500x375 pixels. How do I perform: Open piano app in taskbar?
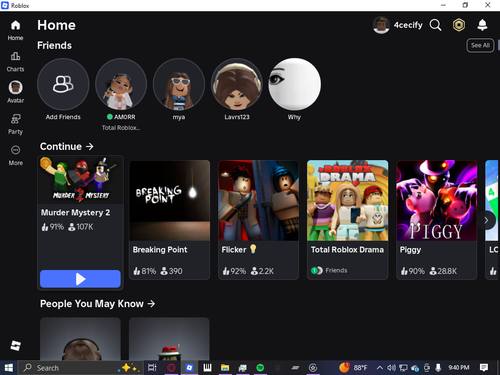(x=207, y=368)
